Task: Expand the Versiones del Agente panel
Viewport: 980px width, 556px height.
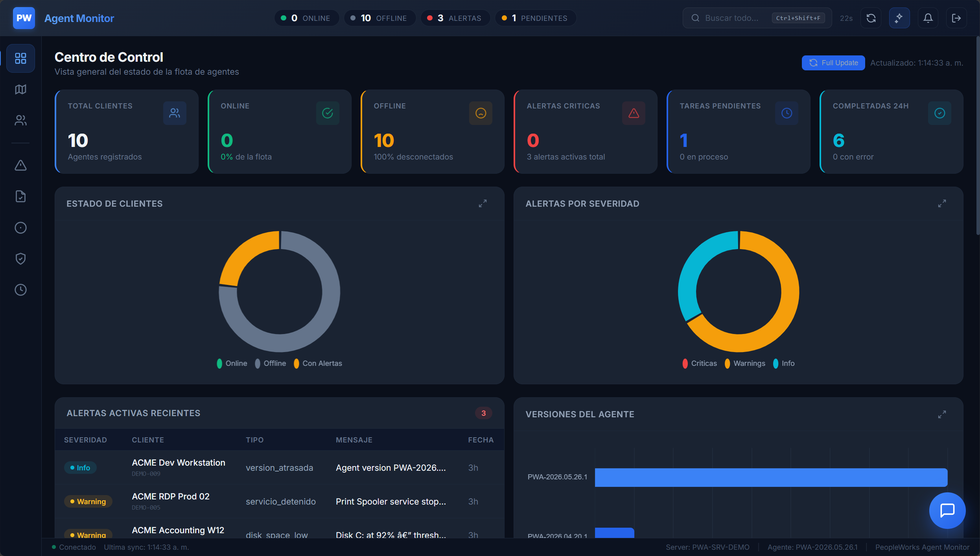Action: pyautogui.click(x=942, y=415)
